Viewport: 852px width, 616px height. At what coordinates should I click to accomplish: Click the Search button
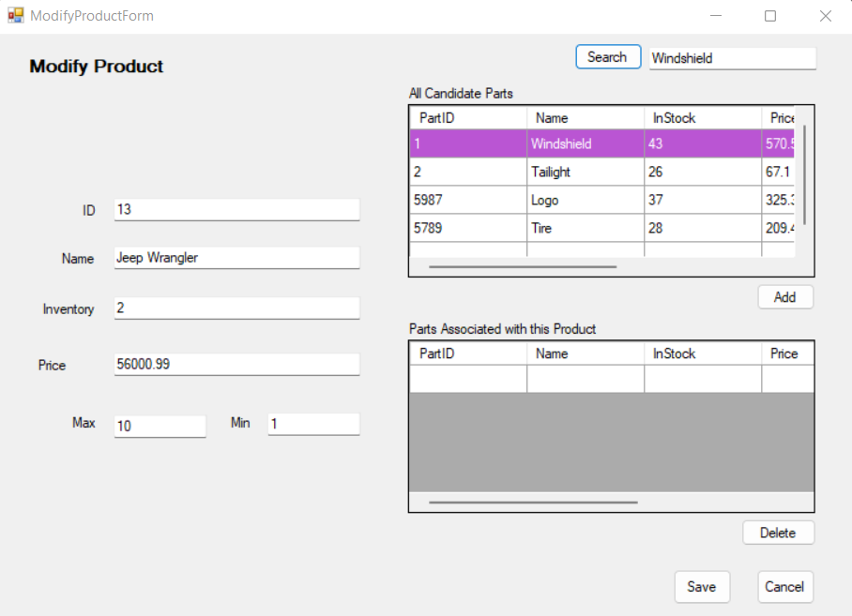click(607, 56)
